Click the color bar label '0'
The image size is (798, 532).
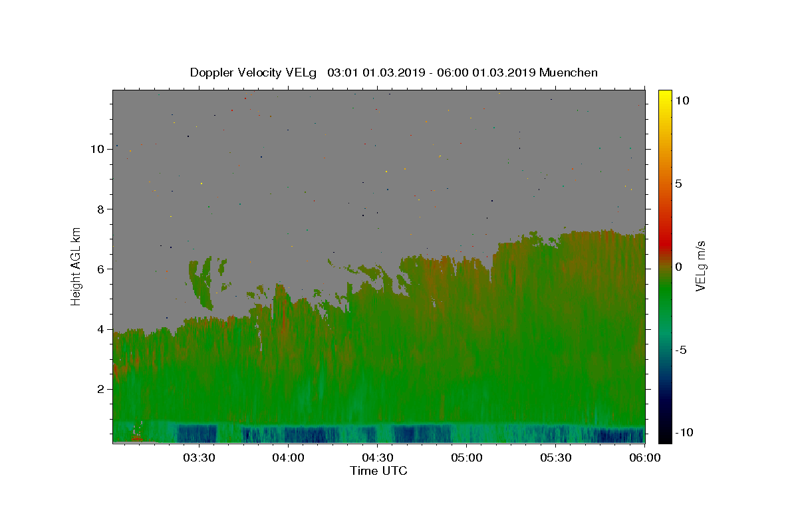pyautogui.click(x=678, y=267)
